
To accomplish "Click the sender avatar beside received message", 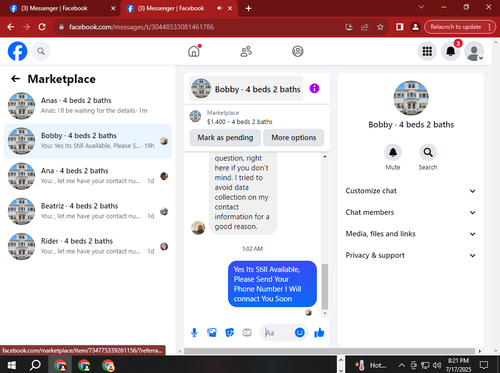I will tap(198, 228).
